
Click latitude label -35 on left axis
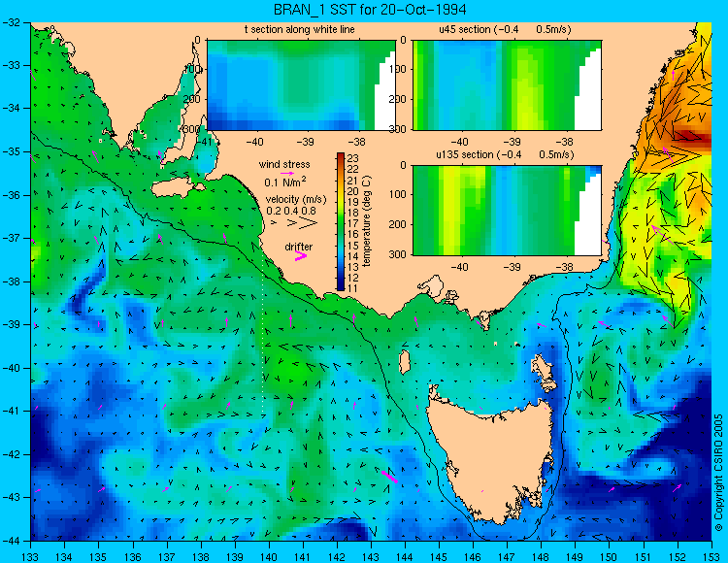[11, 151]
